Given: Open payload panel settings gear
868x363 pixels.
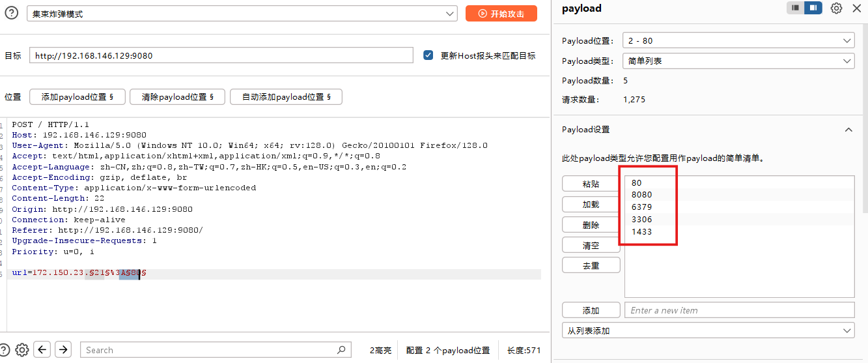Looking at the screenshot, I should click(836, 8).
